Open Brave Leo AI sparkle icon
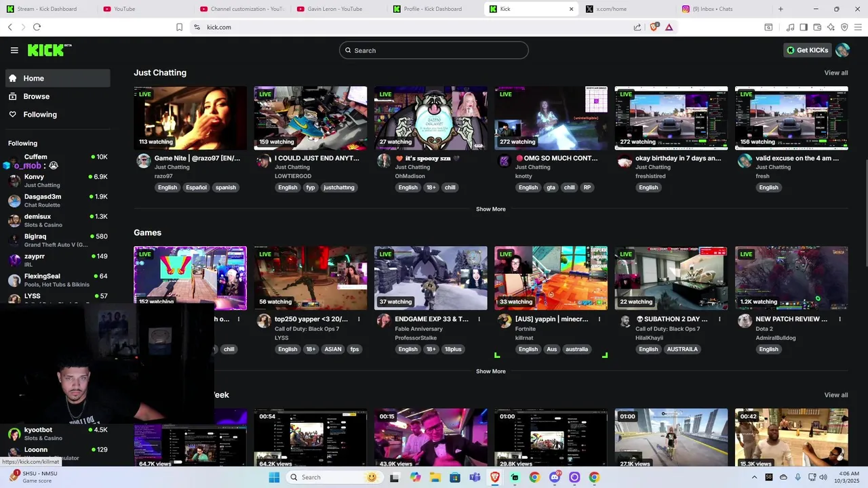This screenshot has width=868, height=488. click(x=831, y=27)
